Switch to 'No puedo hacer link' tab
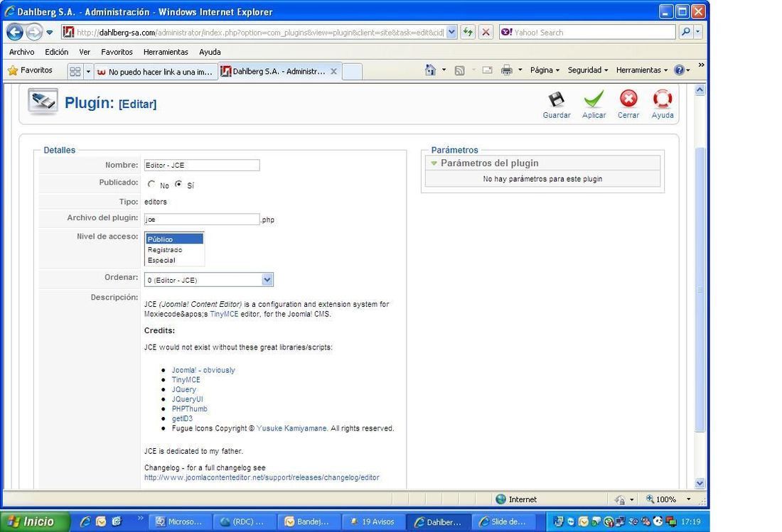782x532 pixels. [156, 72]
